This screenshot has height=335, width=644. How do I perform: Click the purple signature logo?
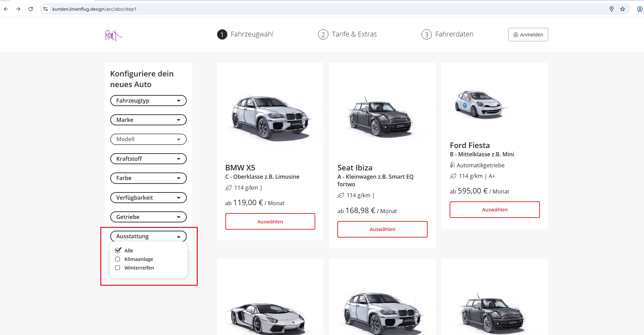(x=113, y=35)
